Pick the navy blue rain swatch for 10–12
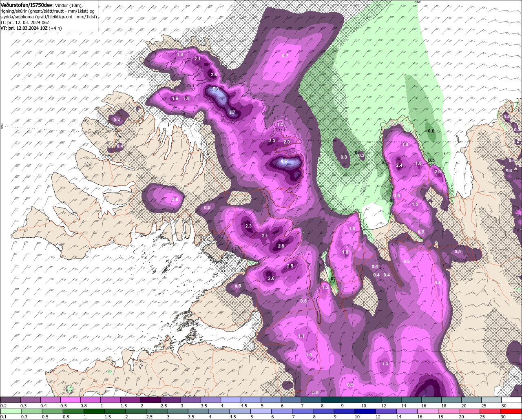Screen dimensions: 522x420 click(x=365, y=411)
